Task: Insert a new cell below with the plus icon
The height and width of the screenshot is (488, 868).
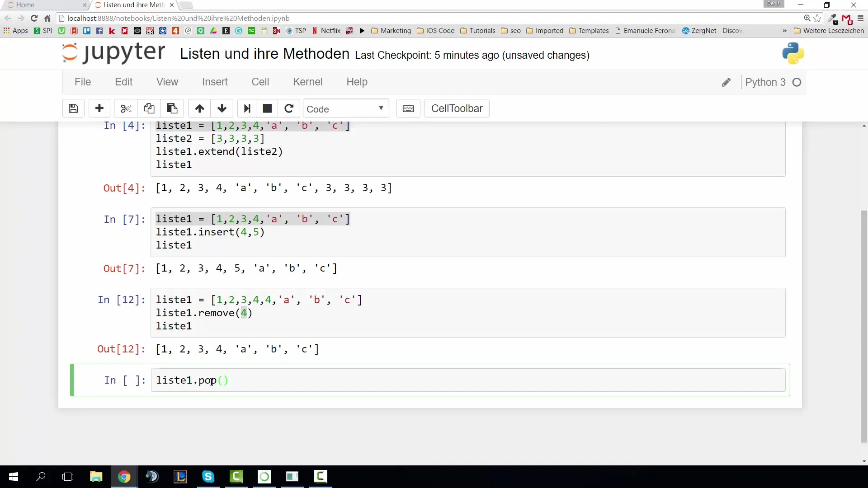Action: 99,108
